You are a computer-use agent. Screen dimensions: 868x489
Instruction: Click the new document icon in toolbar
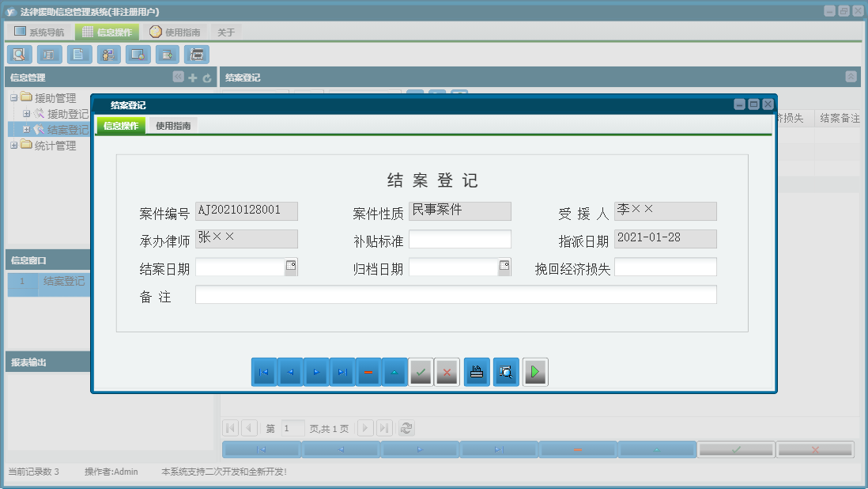coord(78,55)
